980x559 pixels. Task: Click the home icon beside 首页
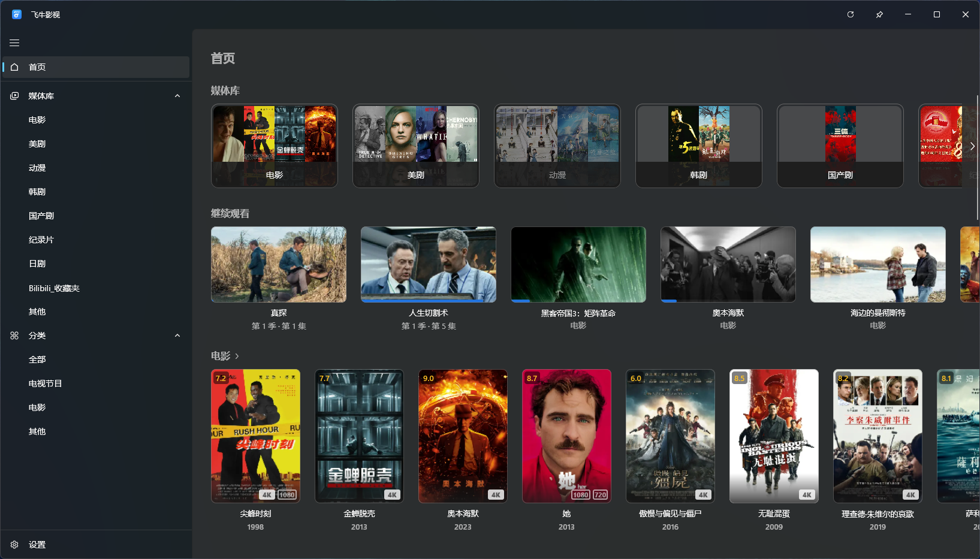pos(14,67)
